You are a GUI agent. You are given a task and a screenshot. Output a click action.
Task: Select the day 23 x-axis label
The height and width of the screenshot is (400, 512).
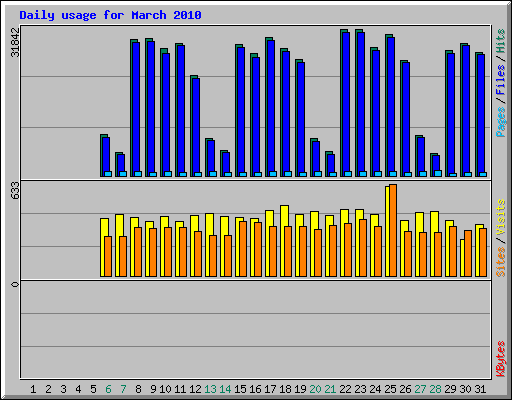tap(360, 389)
